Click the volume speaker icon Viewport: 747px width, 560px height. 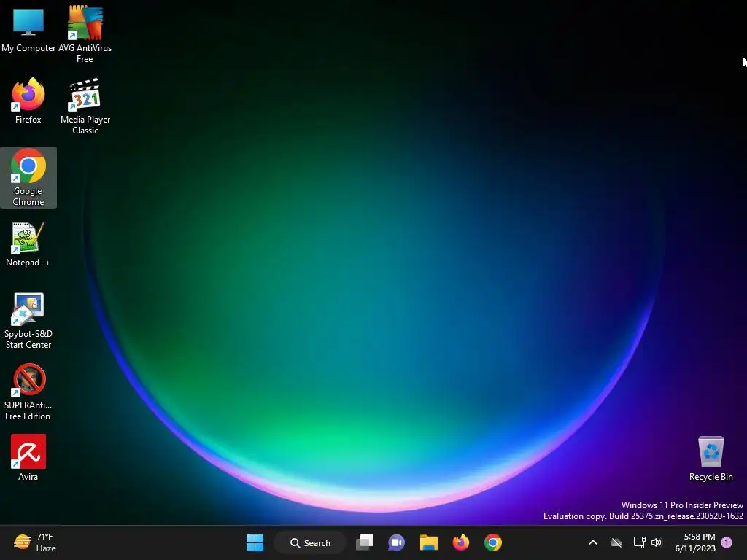[657, 542]
